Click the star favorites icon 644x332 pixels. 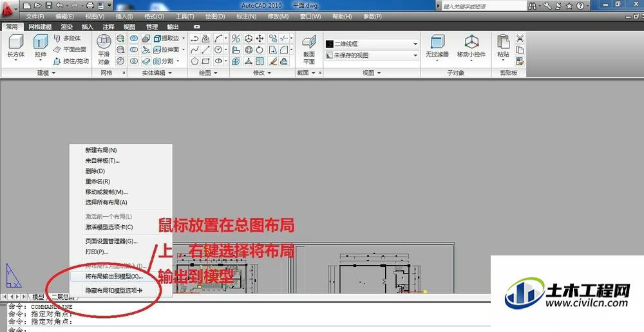(x=569, y=6)
